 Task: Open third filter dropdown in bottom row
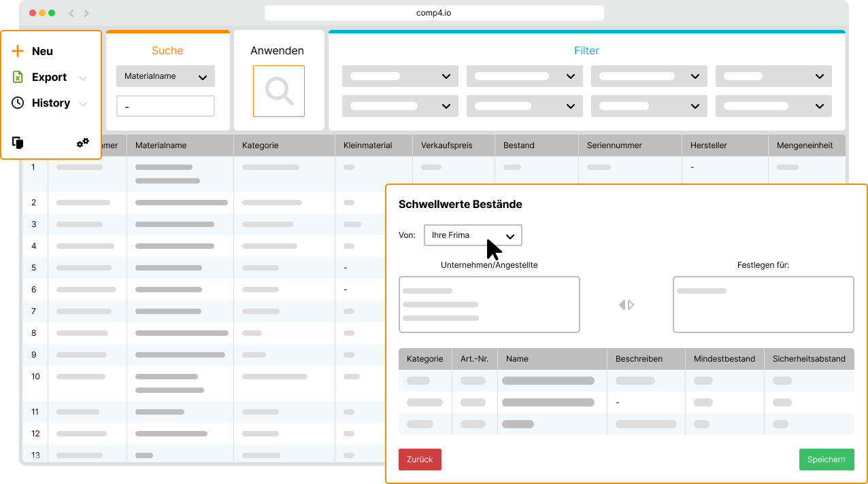(x=649, y=106)
